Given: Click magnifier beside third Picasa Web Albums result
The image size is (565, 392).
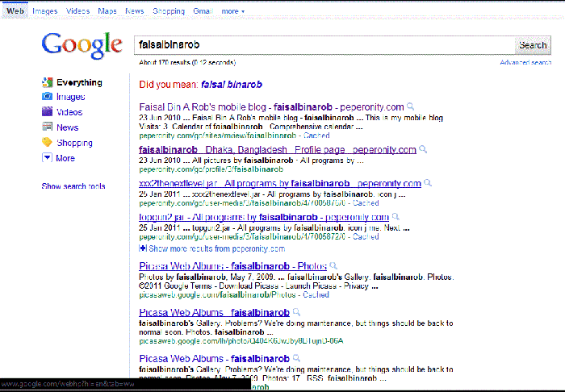Looking at the screenshot, I should 296,358.
